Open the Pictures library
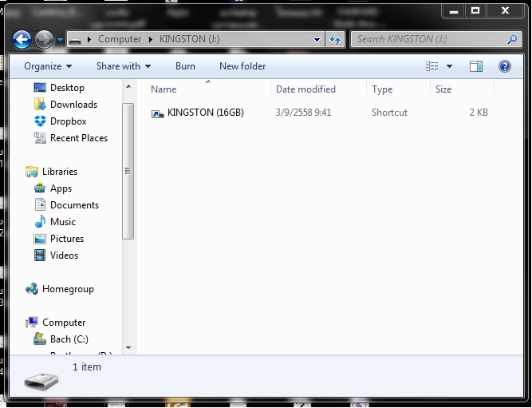Screen dimensions: 532x408 click(x=67, y=239)
